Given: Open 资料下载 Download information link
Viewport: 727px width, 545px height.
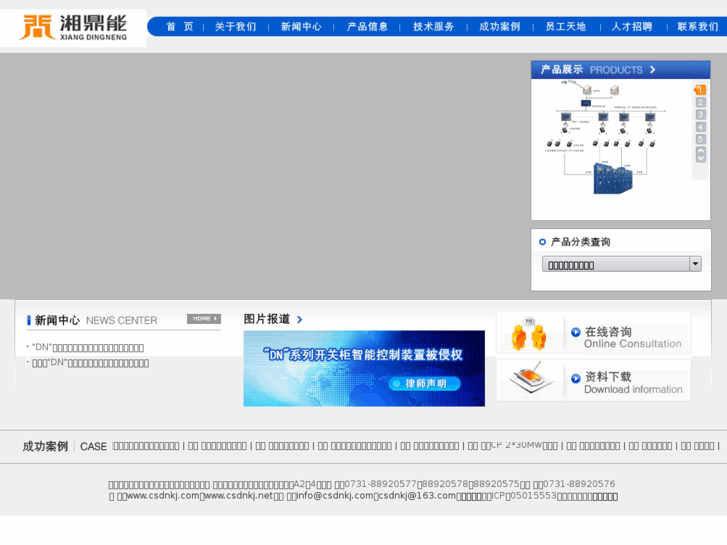Looking at the screenshot, I should tap(633, 383).
